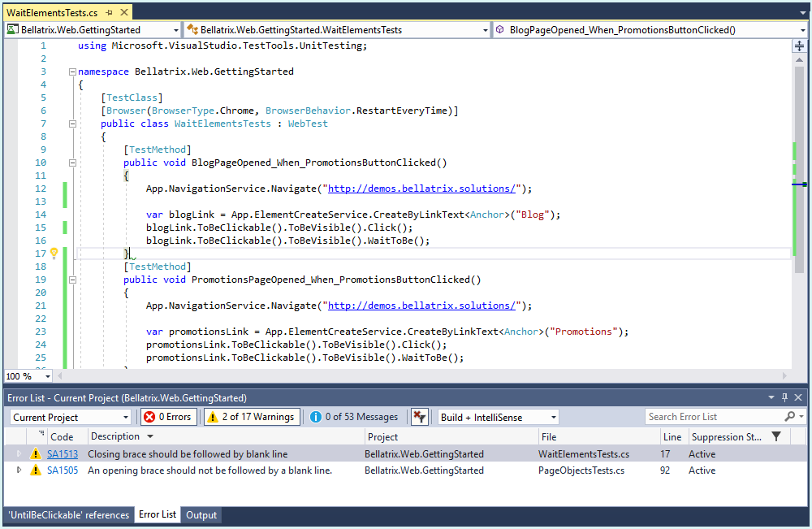The image size is (812, 529).
Task: Click the search magnifier icon
Action: click(x=790, y=417)
